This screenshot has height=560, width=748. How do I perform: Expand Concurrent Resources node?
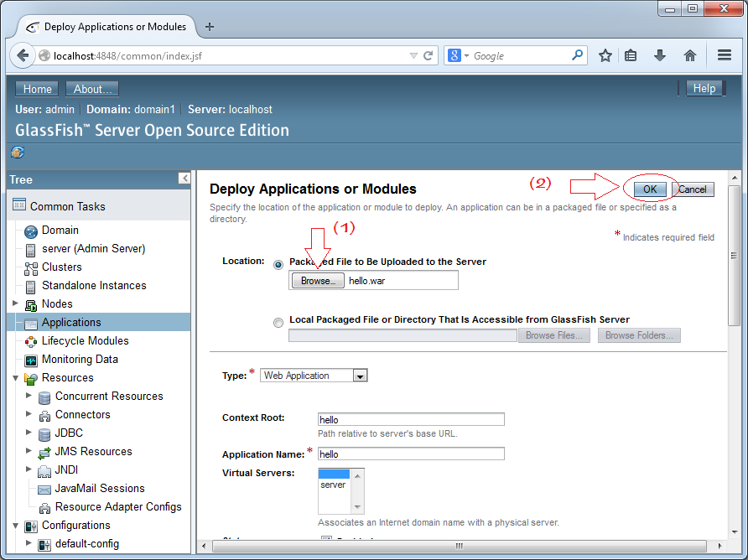(x=29, y=396)
